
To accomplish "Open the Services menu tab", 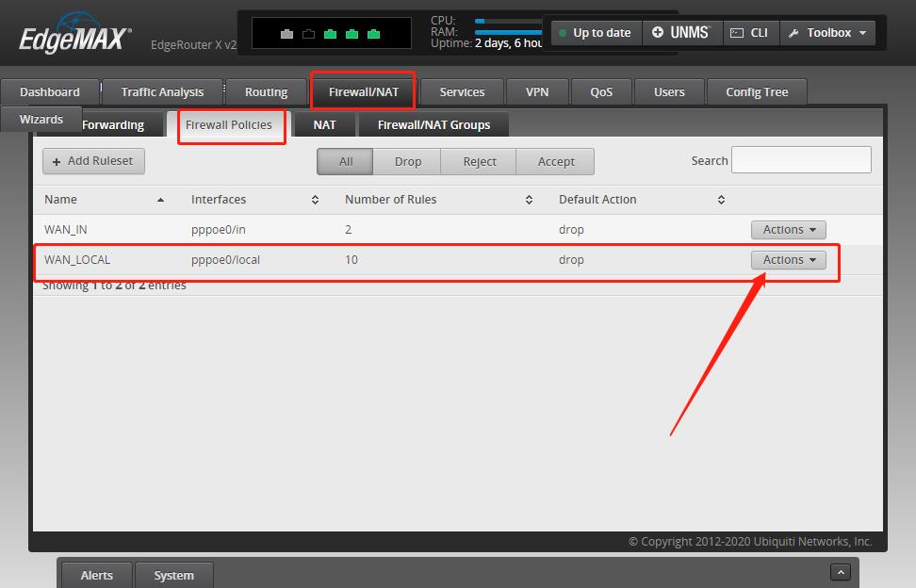I will coord(461,91).
